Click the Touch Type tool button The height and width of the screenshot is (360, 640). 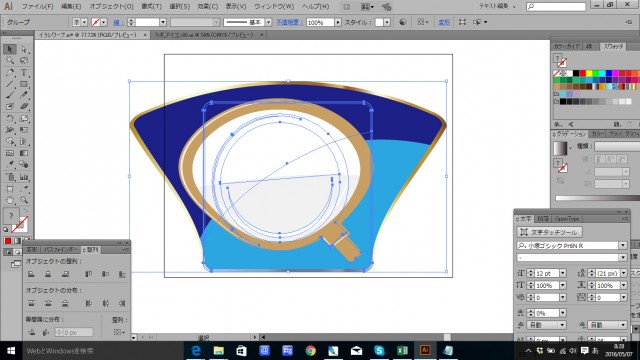(549, 232)
